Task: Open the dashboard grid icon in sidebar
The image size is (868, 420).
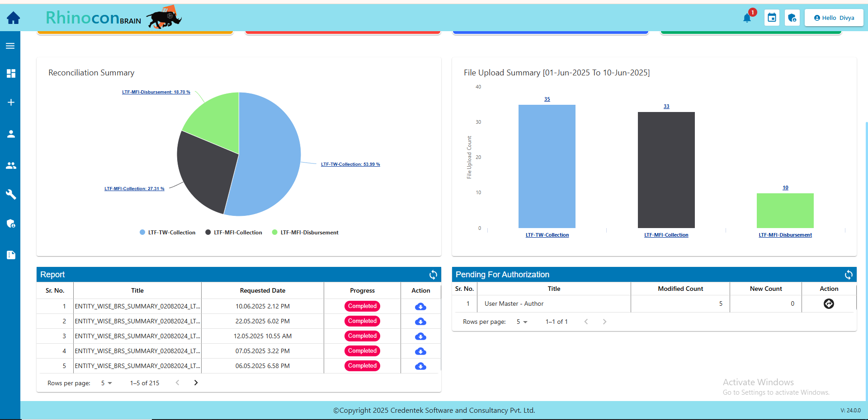Action: [11, 74]
